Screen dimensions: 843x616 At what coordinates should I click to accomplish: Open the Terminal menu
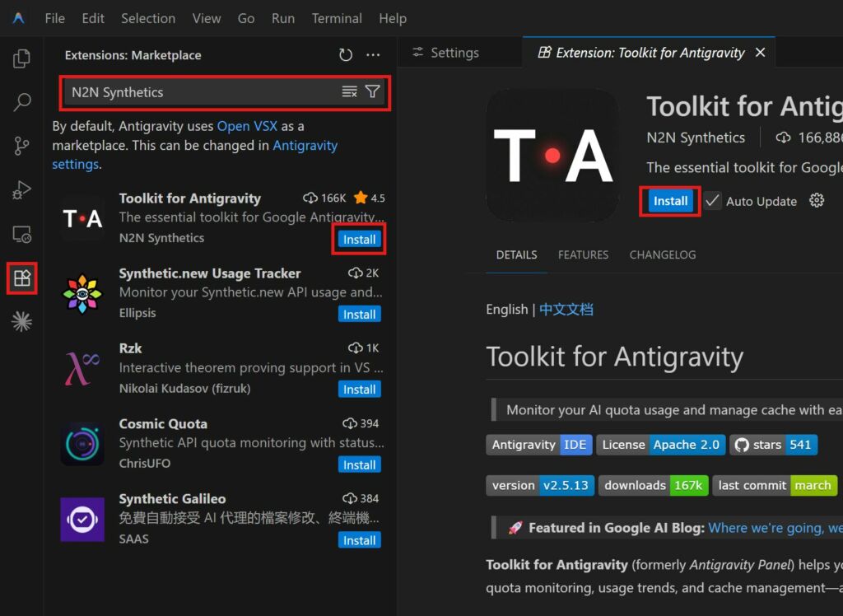337,18
